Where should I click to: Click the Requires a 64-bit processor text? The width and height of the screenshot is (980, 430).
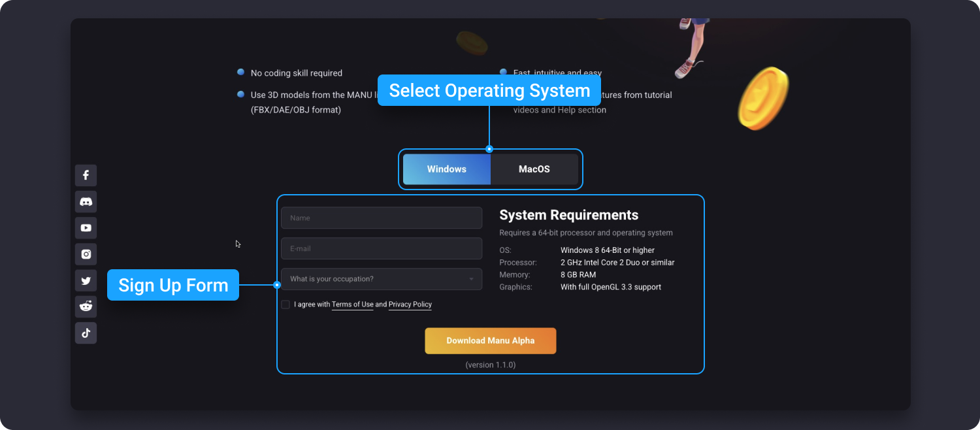click(586, 233)
